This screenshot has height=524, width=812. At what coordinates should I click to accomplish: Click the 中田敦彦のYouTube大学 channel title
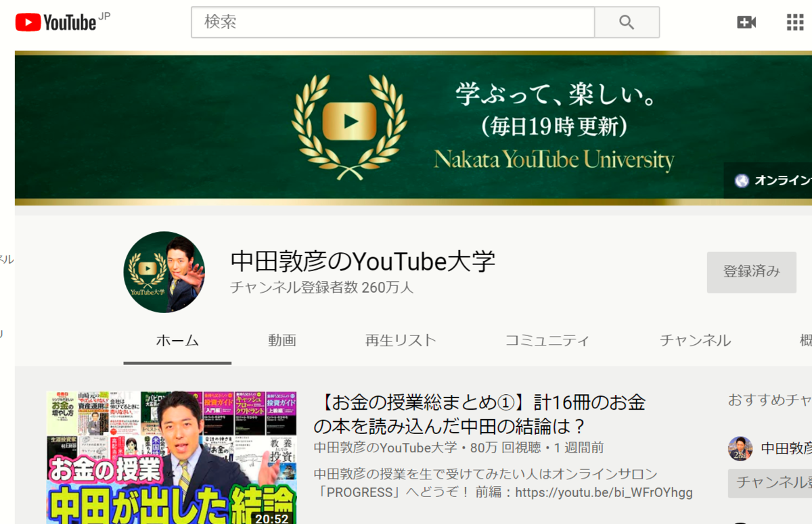coord(363,261)
